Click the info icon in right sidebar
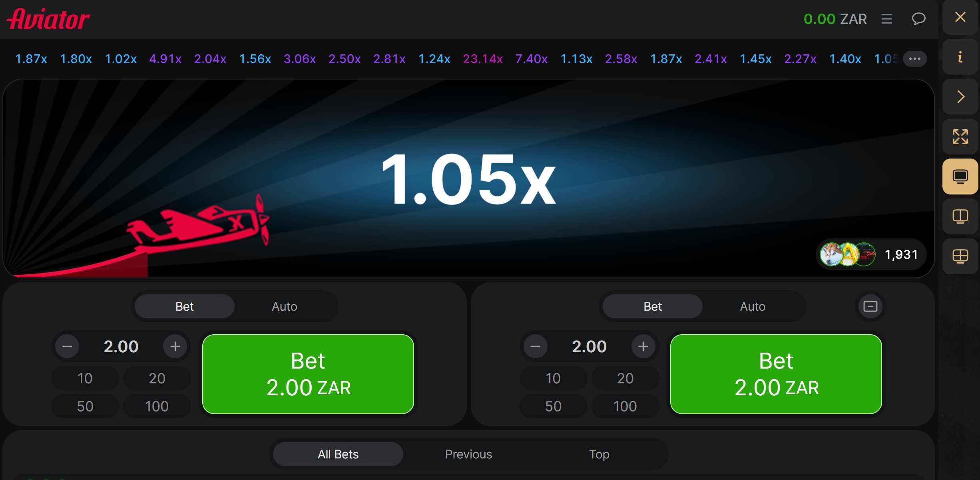980x480 pixels. [x=960, y=57]
